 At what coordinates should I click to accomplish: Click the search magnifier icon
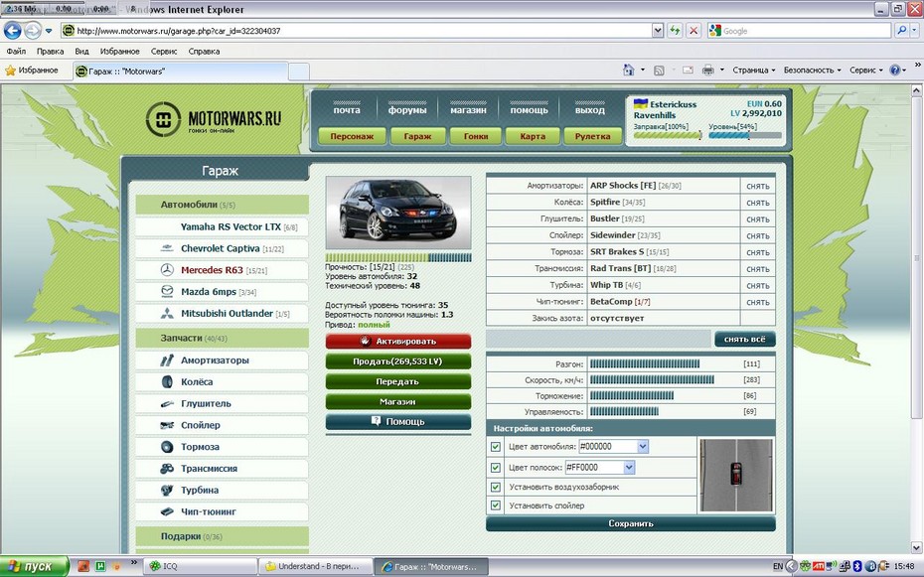click(901, 31)
